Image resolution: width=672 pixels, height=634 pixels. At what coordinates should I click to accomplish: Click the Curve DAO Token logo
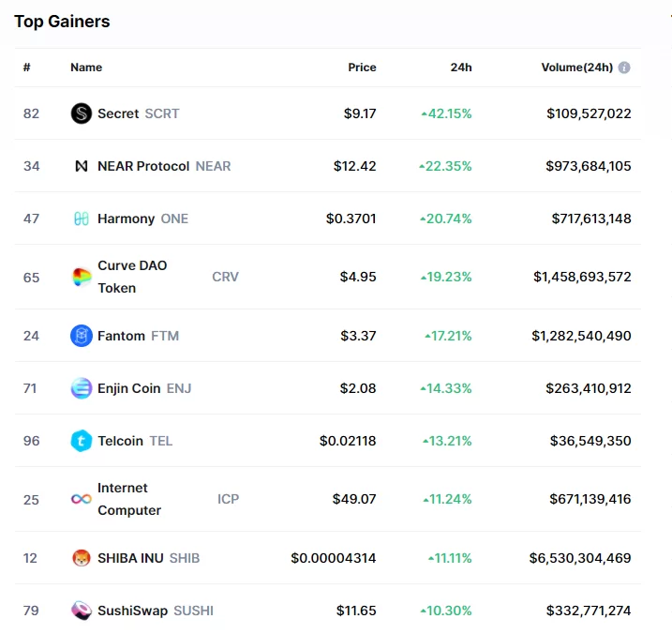[82, 277]
